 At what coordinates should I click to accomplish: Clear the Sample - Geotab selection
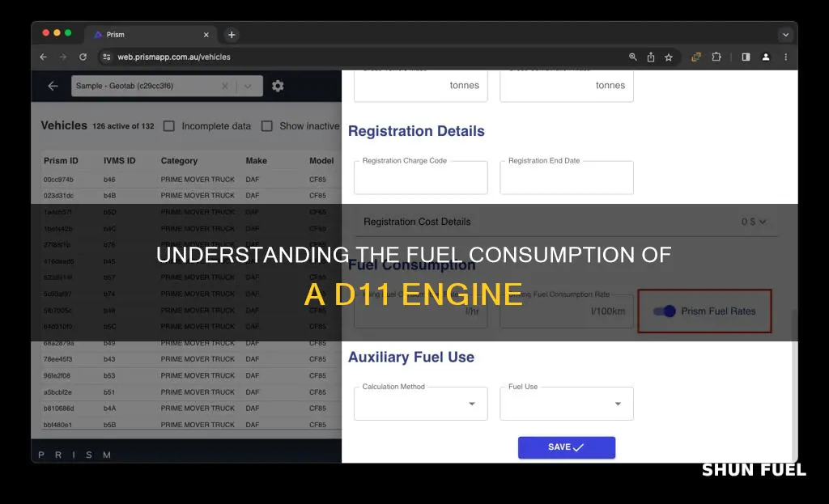225,86
